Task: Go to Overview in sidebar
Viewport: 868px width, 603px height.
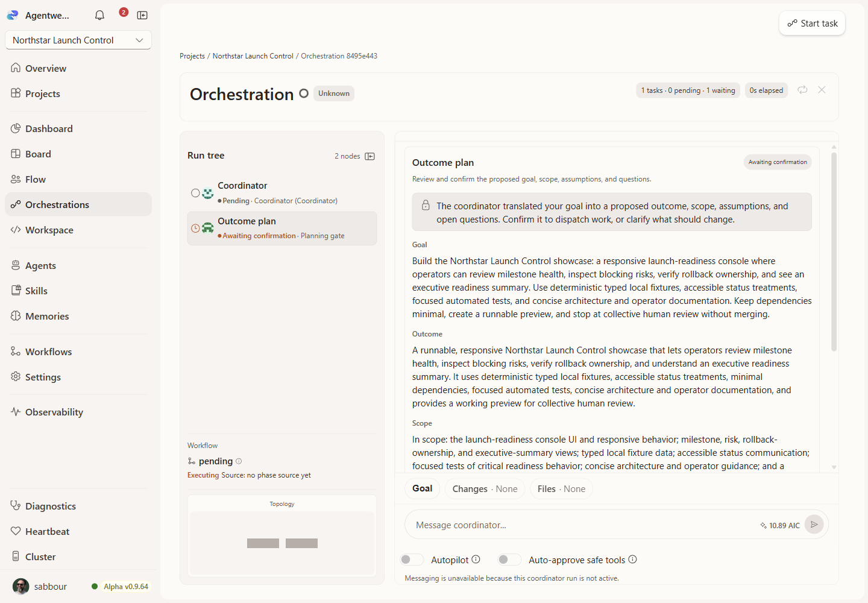Action: (x=78, y=68)
